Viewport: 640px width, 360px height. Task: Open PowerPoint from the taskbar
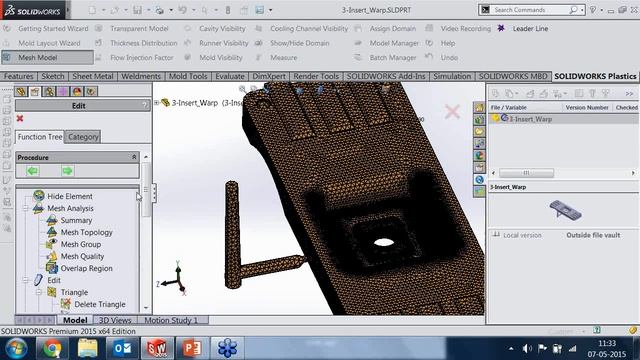point(192,348)
